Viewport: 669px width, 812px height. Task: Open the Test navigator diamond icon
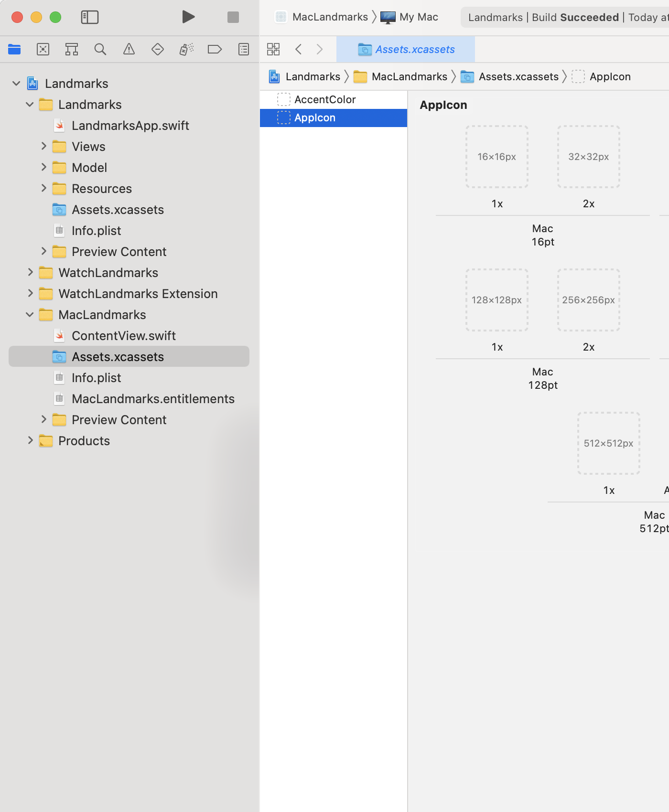point(158,49)
